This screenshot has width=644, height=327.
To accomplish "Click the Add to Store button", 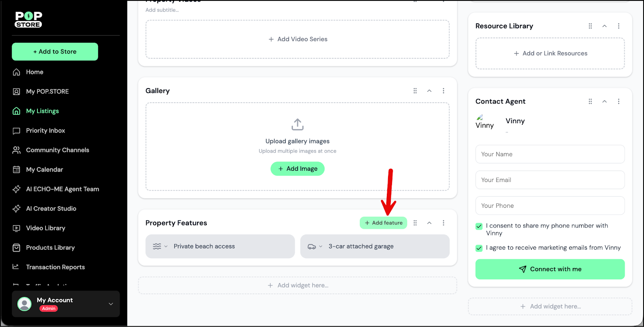I will pos(55,52).
